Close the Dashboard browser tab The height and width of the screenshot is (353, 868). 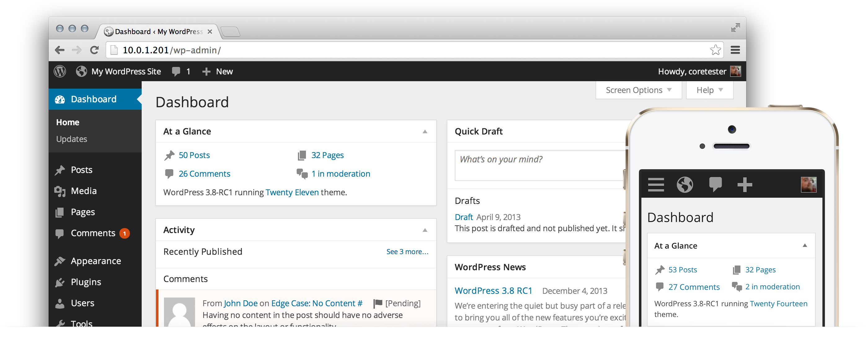tap(210, 32)
